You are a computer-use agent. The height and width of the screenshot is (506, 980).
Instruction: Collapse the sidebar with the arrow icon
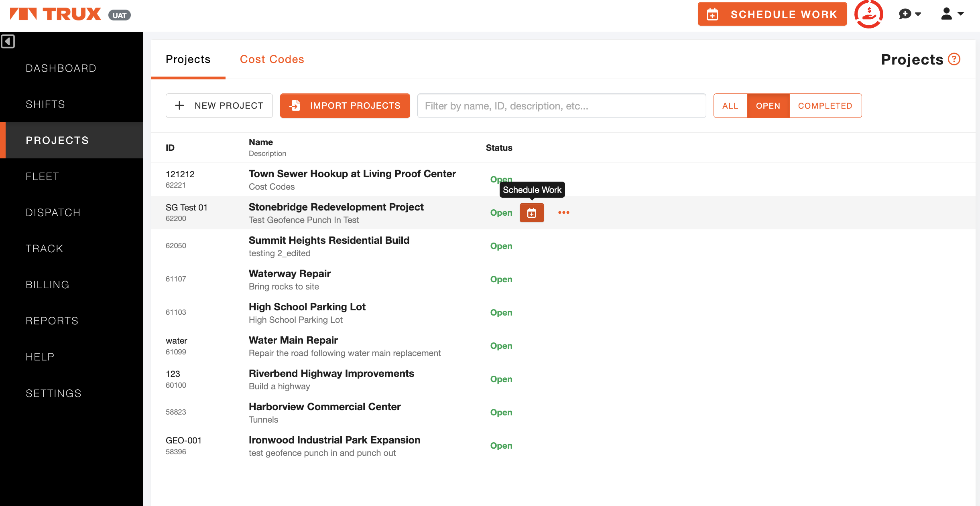pos(8,41)
